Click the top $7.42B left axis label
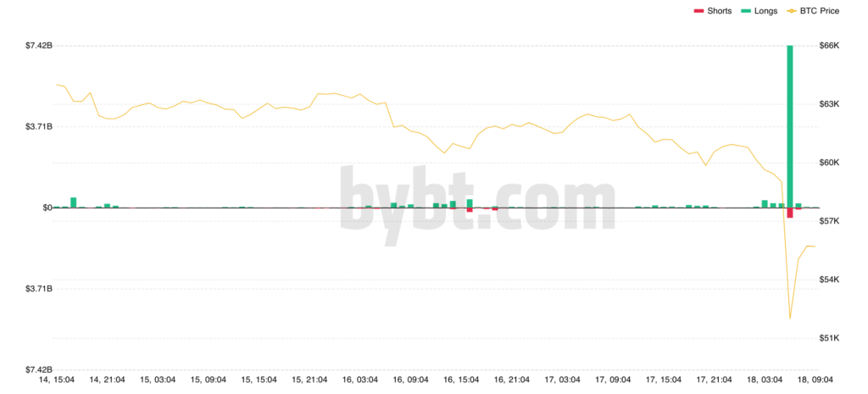Image resolution: width=868 pixels, height=394 pixels. pos(39,46)
